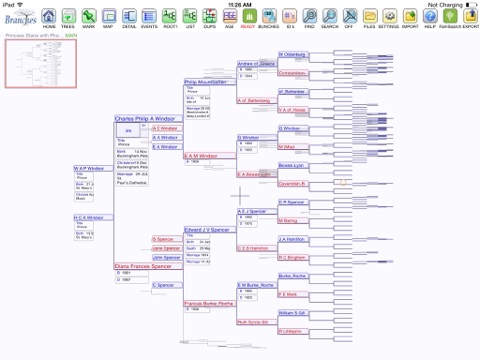Select the MARK pushpin tool

pyautogui.click(x=89, y=16)
